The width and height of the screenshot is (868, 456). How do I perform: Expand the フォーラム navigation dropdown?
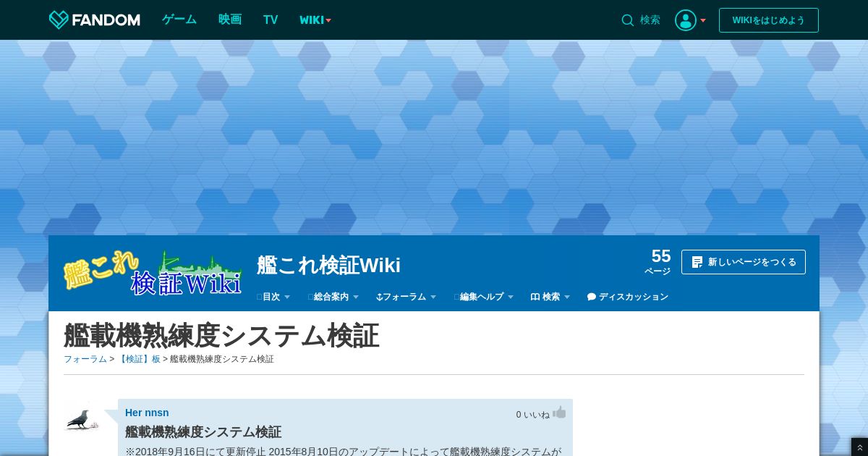point(407,297)
